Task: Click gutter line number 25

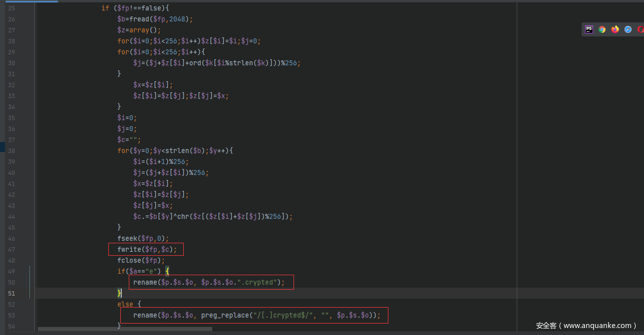Action: coord(11,8)
